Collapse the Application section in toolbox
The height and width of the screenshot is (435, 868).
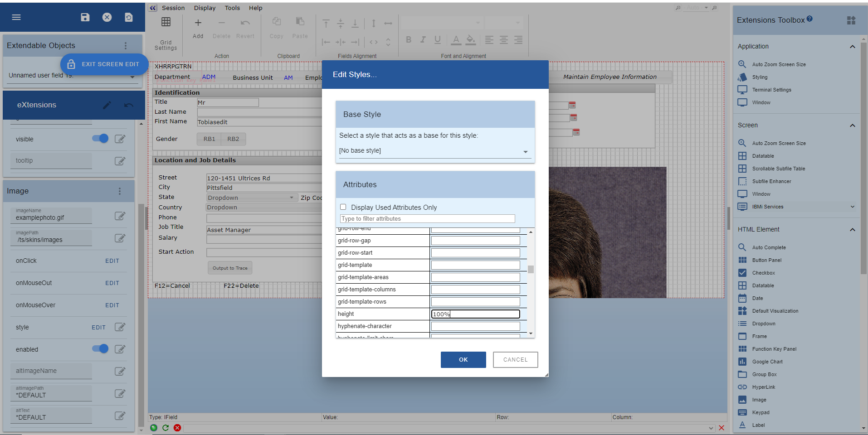(852, 47)
